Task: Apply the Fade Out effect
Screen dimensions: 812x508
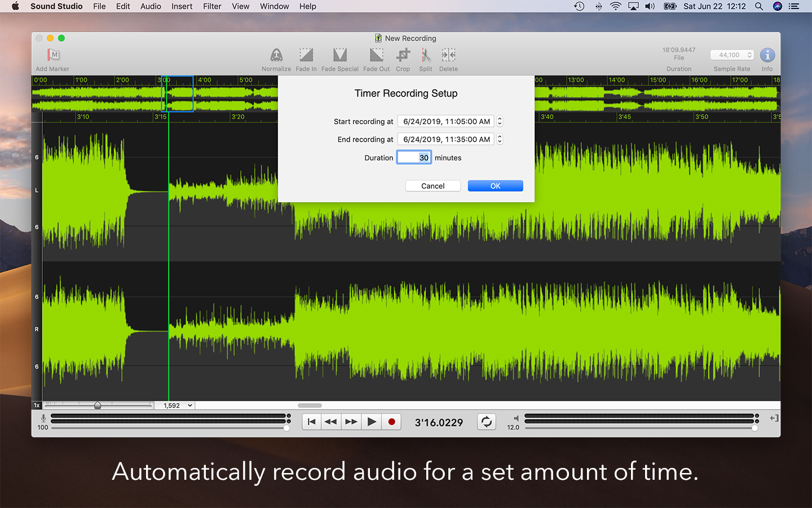Action: (x=376, y=55)
